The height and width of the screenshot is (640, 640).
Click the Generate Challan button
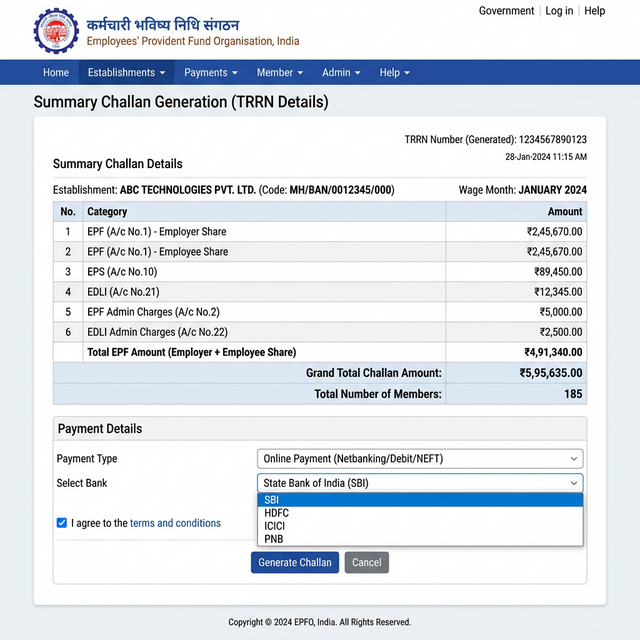click(295, 562)
